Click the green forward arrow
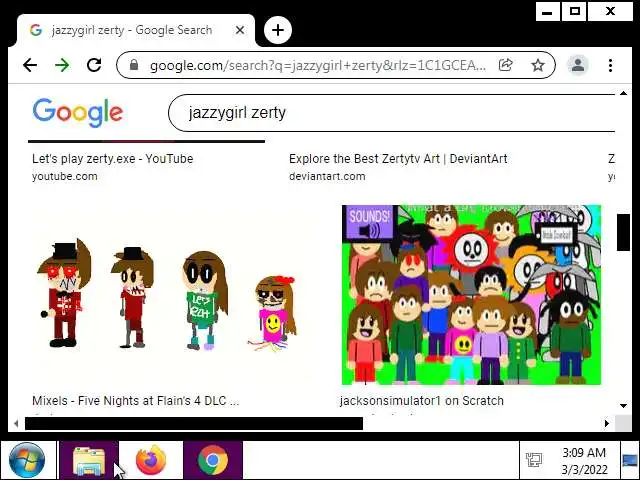Image resolution: width=640 pixels, height=480 pixels. pyautogui.click(x=62, y=65)
